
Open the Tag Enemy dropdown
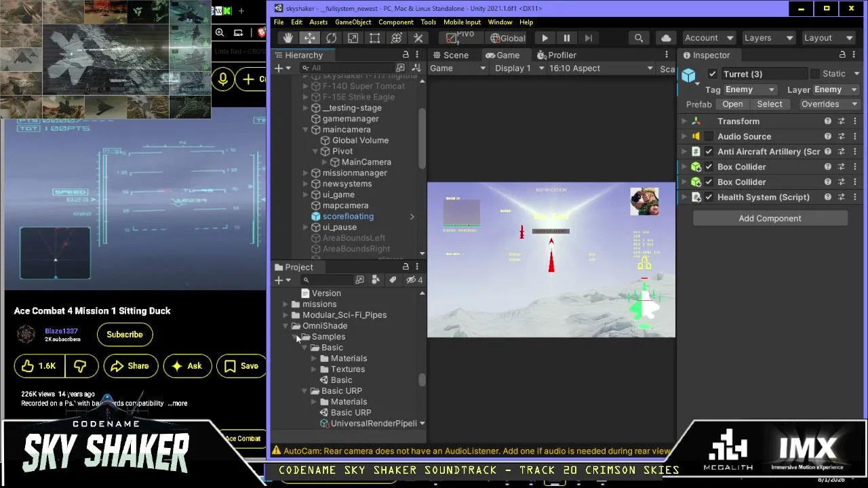point(749,89)
